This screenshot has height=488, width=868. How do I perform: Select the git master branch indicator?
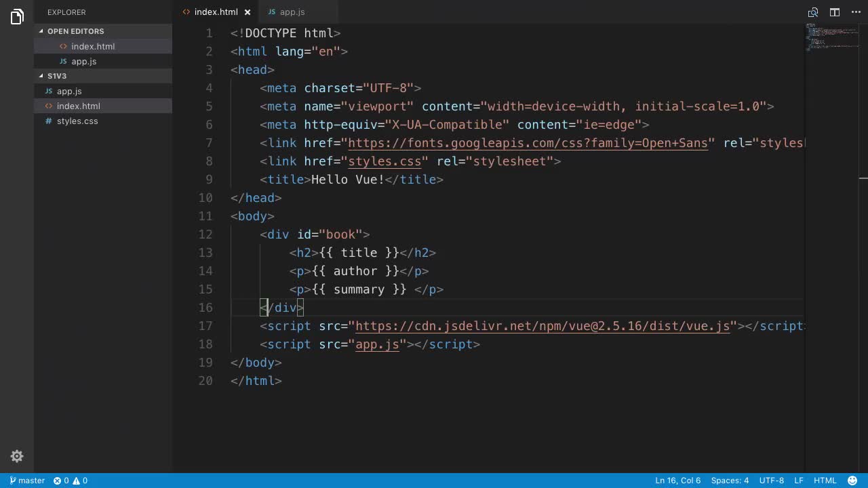[26, 481]
